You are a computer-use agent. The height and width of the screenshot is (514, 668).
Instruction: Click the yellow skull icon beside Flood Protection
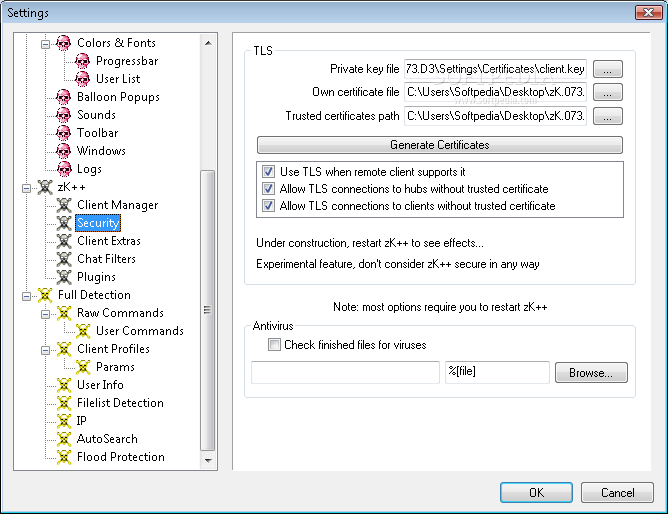[x=63, y=457]
